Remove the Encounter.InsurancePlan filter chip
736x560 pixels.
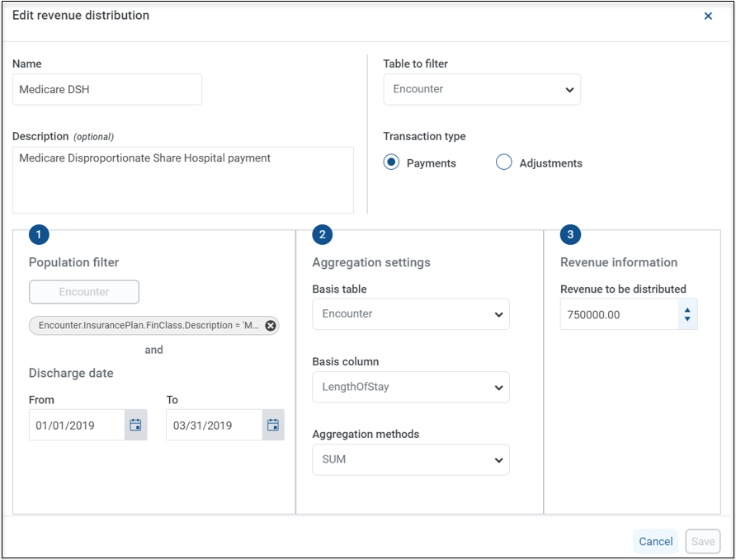coord(271,326)
